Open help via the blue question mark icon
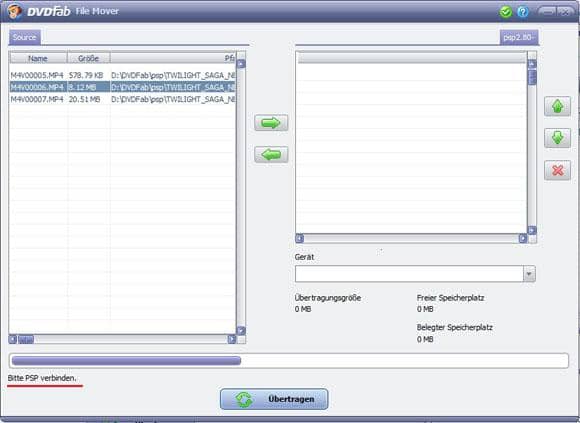Image resolution: width=580 pixels, height=423 pixels. pos(522,12)
